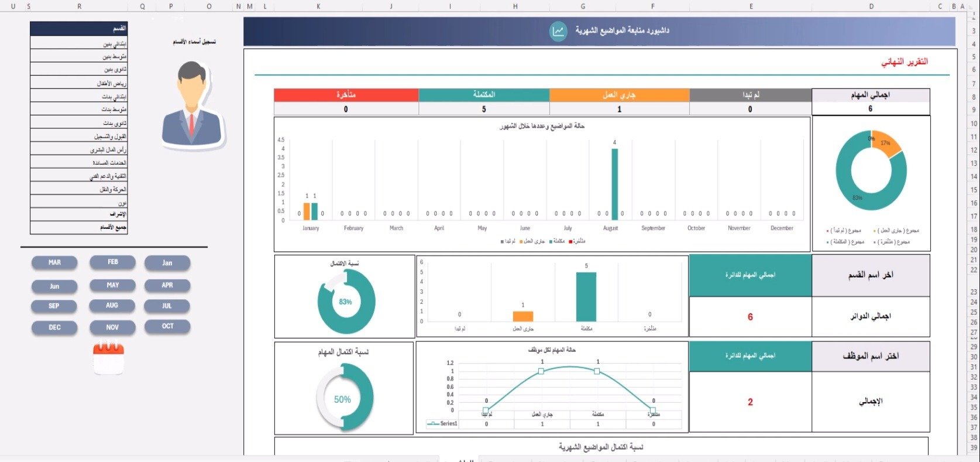Viewport: 980px width, 462px height.
Task: Filter dashboard by AUG button
Action: [x=112, y=306]
